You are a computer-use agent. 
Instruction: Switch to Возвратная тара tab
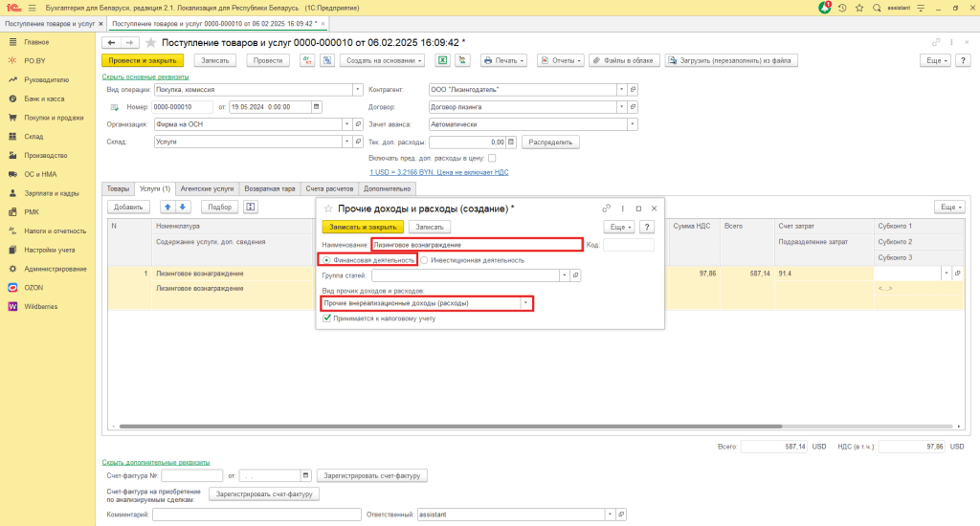point(269,188)
